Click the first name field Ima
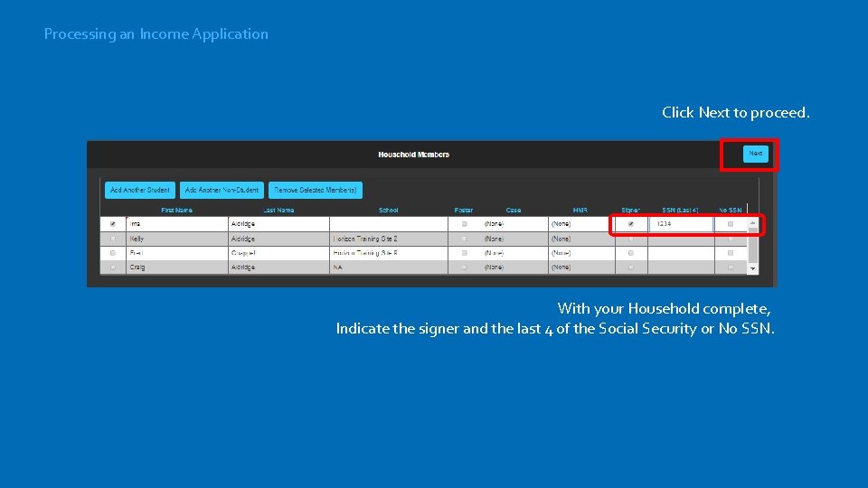The height and width of the screenshot is (488, 868). 176,224
